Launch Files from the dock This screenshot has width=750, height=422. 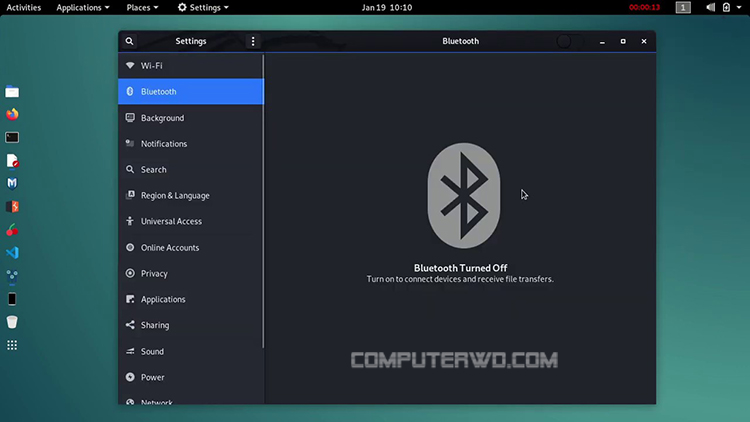(12, 91)
